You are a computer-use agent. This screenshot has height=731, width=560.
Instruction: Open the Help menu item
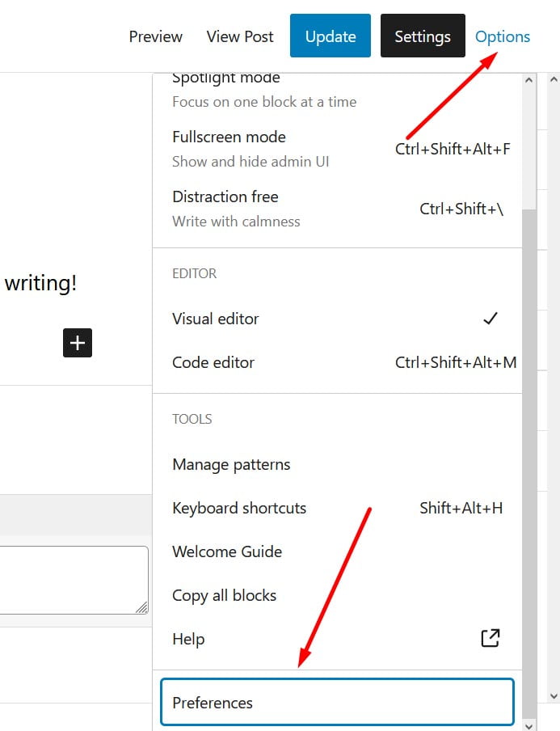337,639
